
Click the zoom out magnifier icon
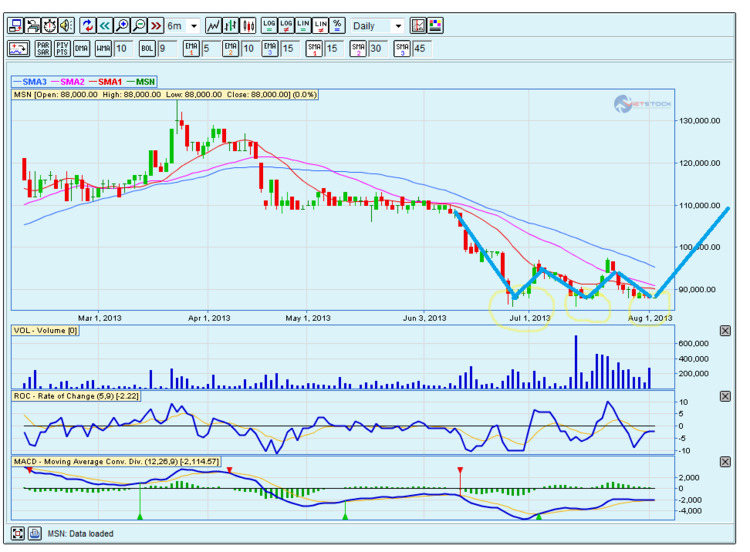tap(139, 25)
